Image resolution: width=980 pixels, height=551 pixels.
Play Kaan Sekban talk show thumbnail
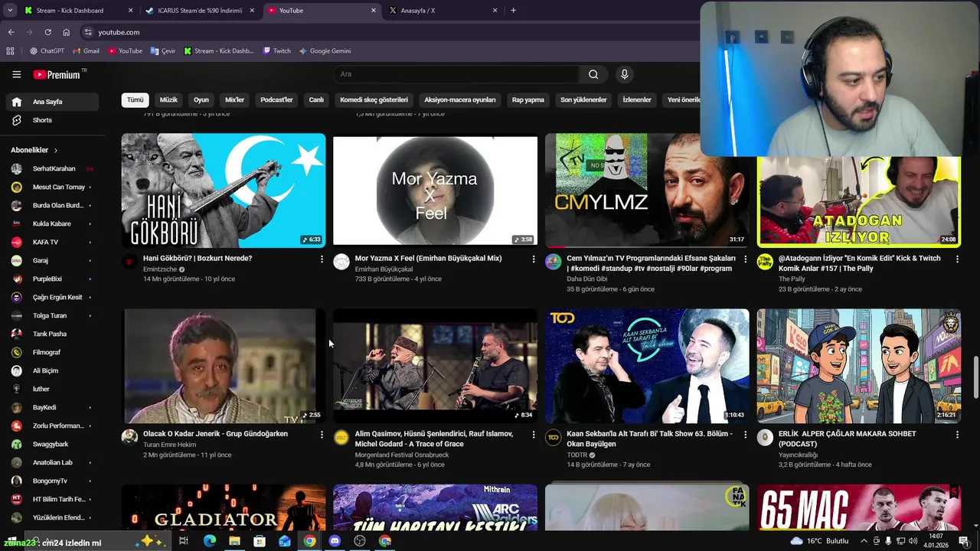point(647,366)
